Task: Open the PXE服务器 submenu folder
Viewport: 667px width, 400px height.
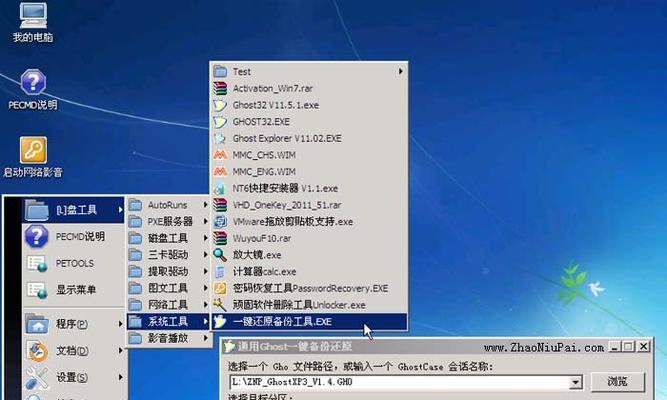Action: [x=168, y=221]
